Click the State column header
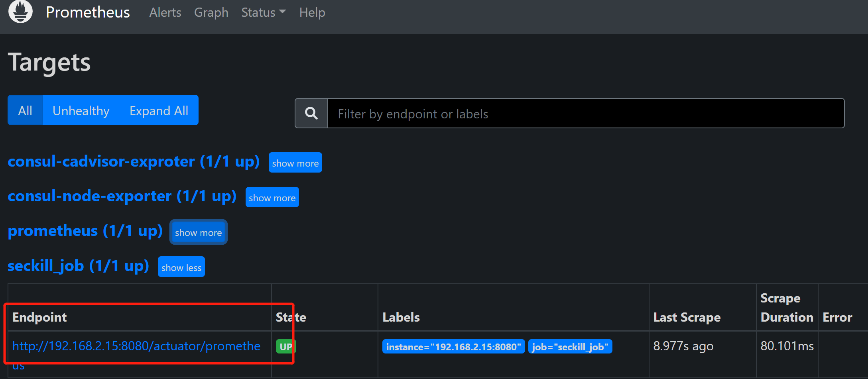Viewport: 868px width, 379px height. 291,317
